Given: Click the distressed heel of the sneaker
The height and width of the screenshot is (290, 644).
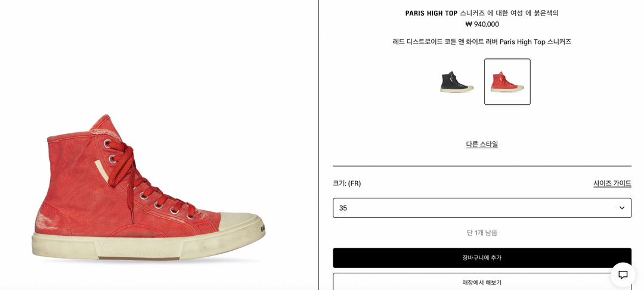Looking at the screenshot, I should point(48,220).
